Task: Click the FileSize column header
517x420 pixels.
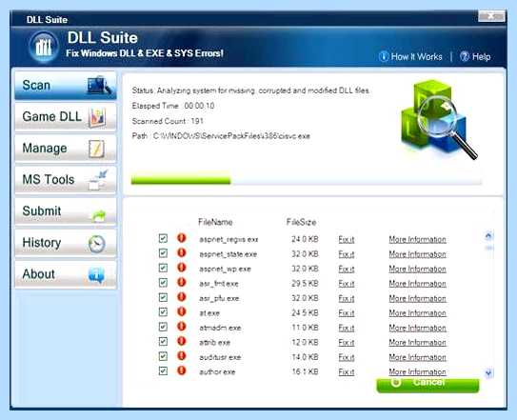Action: point(301,222)
